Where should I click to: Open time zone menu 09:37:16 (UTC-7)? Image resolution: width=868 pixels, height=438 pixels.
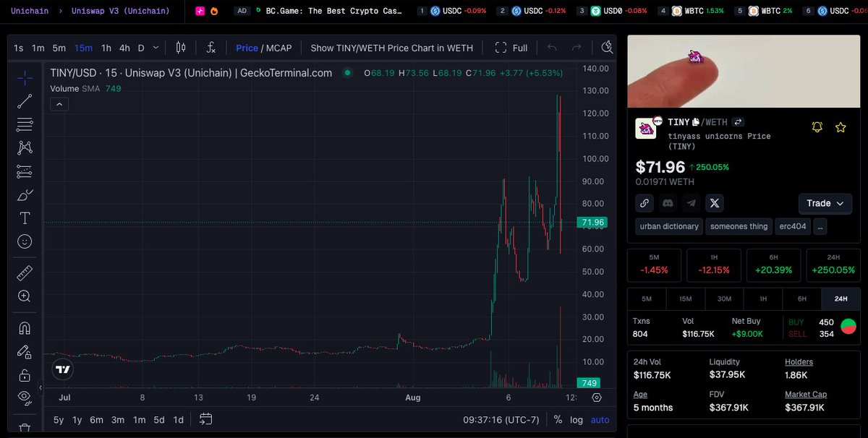point(503,419)
